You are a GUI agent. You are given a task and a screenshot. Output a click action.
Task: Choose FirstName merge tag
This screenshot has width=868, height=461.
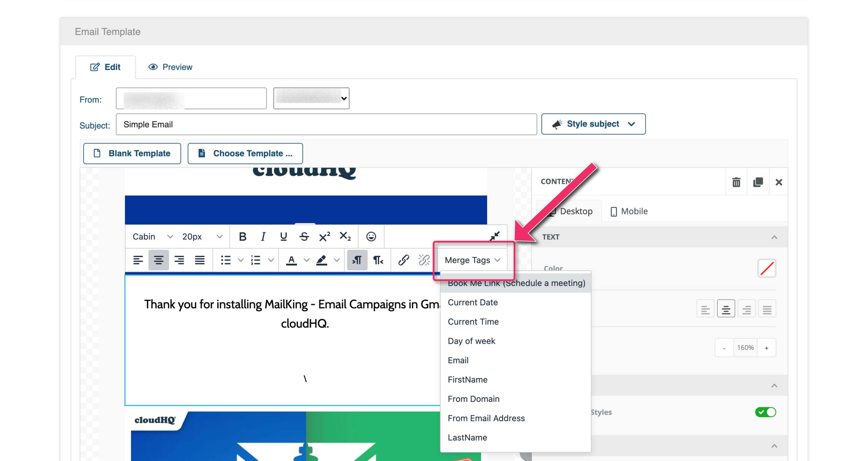[x=515, y=380]
